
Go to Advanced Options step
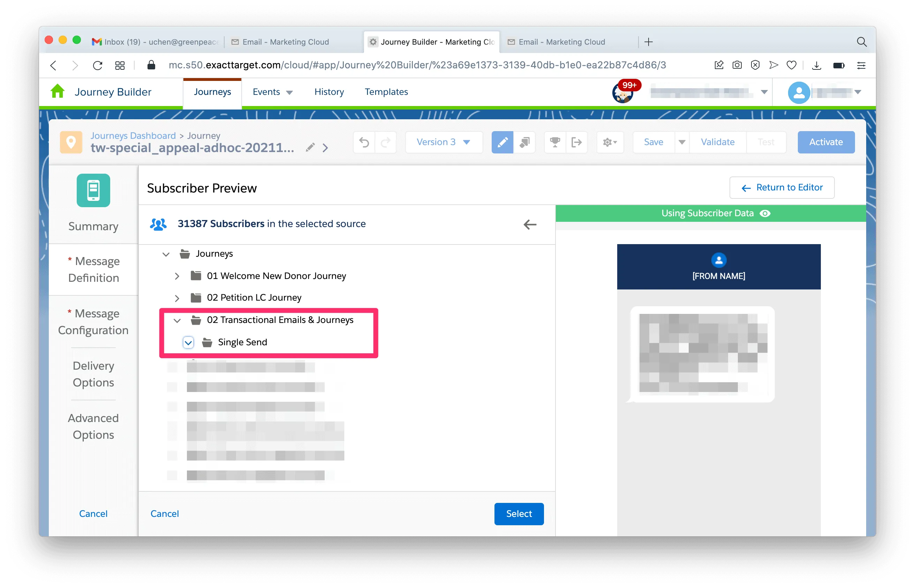(x=93, y=427)
